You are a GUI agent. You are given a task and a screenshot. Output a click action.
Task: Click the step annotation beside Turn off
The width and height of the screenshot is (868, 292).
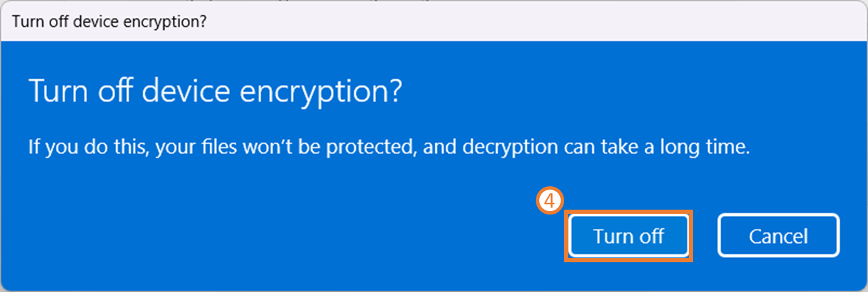[549, 201]
